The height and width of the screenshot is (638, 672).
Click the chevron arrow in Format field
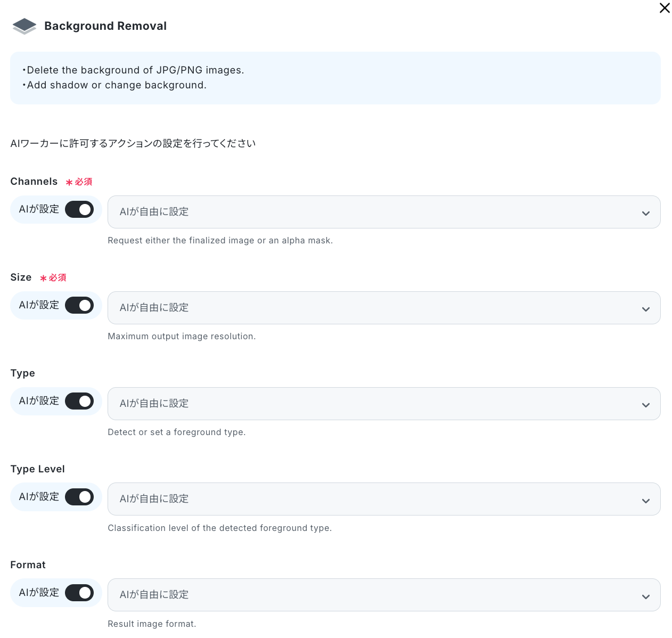646,597
